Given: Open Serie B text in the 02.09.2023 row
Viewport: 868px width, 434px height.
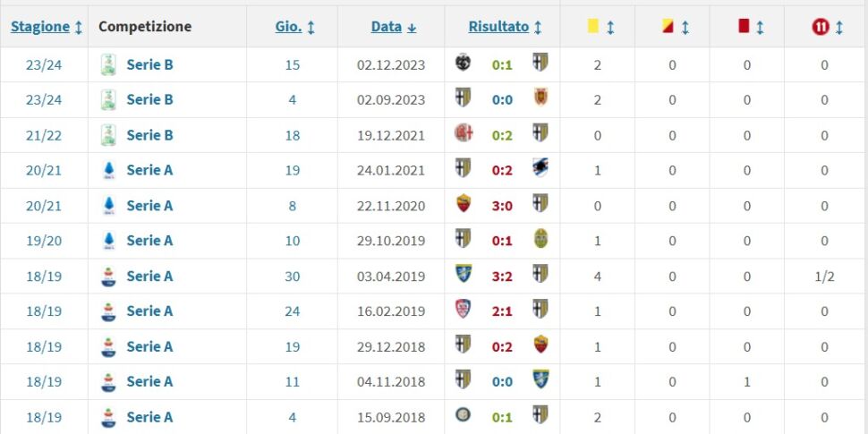Looking at the screenshot, I should [149, 99].
